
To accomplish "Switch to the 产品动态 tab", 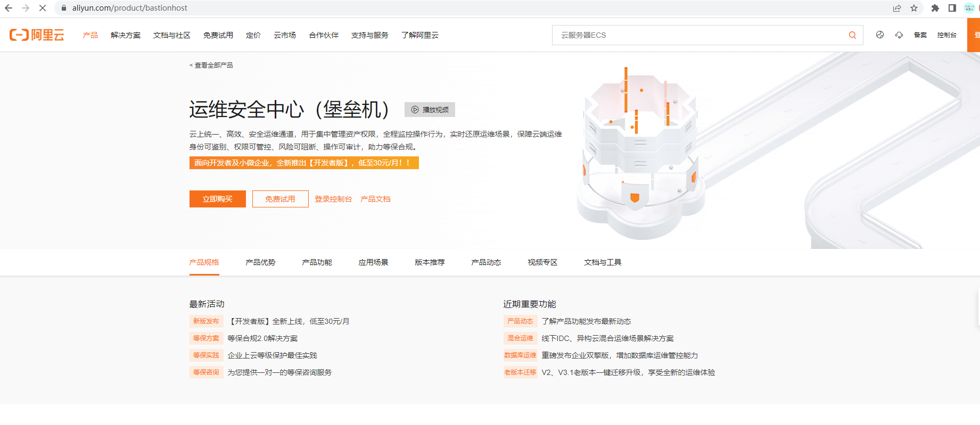I will pyautogui.click(x=487, y=262).
